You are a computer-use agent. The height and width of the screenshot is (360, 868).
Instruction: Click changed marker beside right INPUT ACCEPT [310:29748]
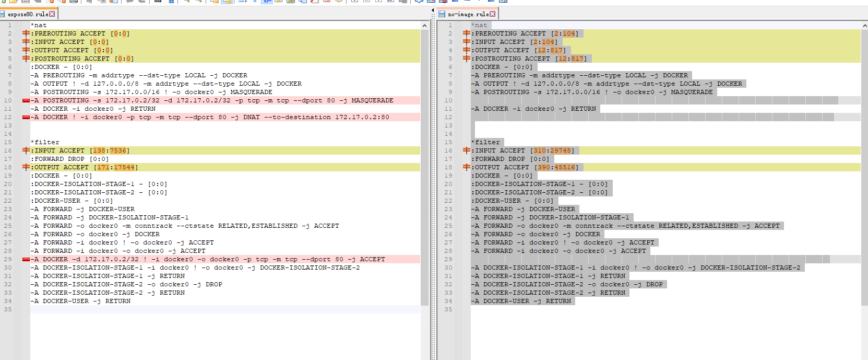click(466, 150)
